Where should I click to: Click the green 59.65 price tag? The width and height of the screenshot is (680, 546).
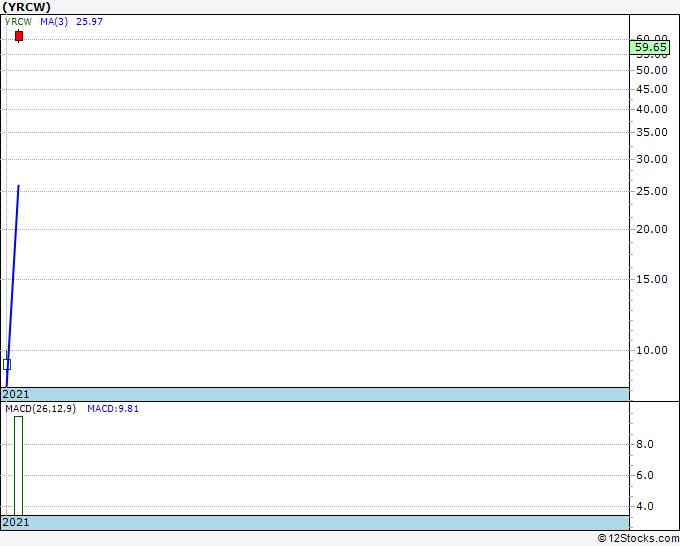click(x=650, y=47)
